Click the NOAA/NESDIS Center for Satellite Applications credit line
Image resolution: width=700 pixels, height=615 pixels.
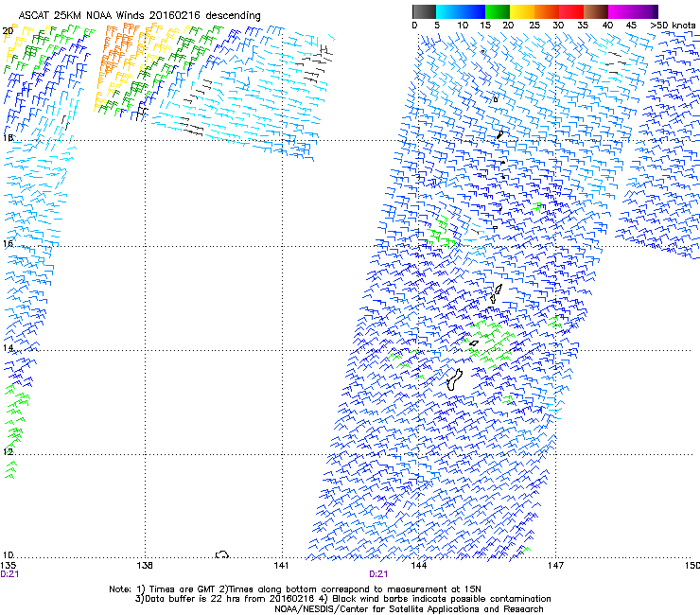[x=409, y=609]
